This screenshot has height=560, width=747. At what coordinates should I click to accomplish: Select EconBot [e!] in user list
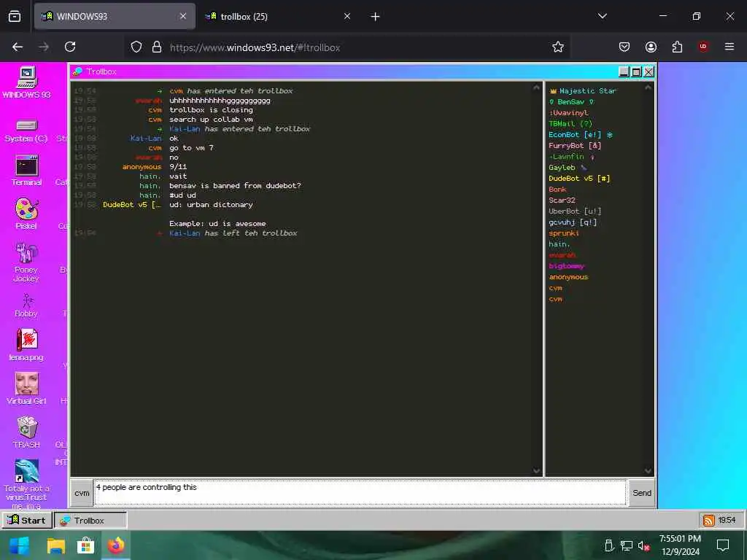pyautogui.click(x=580, y=135)
